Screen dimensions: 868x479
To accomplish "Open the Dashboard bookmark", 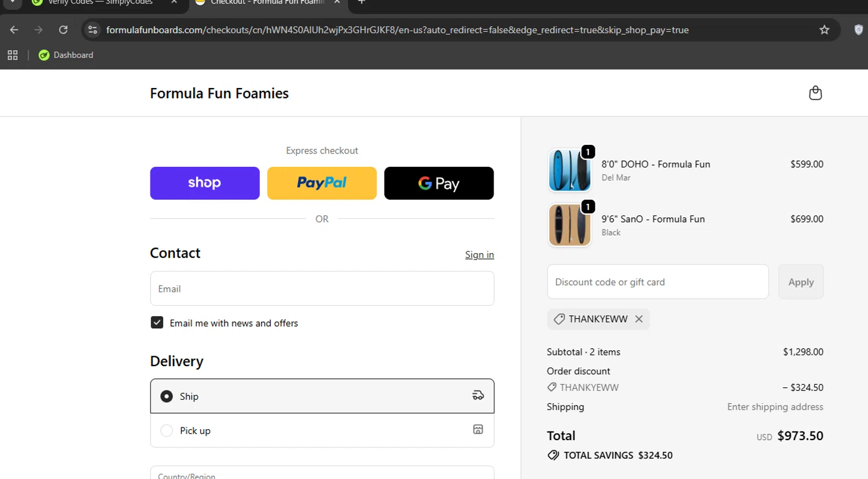I will click(x=66, y=55).
